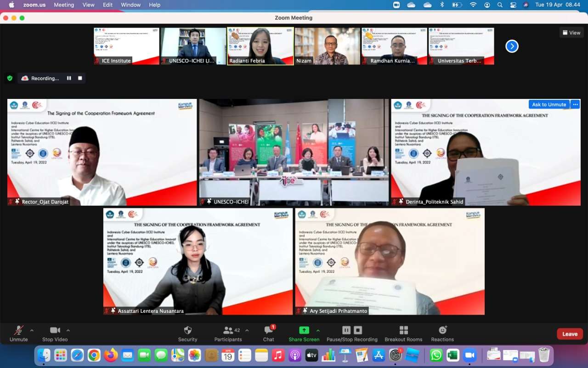Stop Video using the camera icon
The image size is (588, 368).
tap(55, 333)
